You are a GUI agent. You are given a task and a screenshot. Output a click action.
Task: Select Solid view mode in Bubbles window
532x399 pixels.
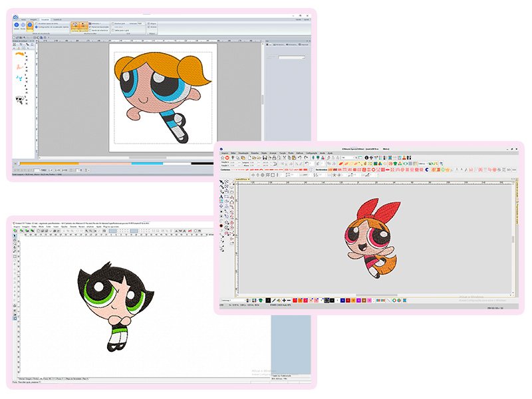17,25
